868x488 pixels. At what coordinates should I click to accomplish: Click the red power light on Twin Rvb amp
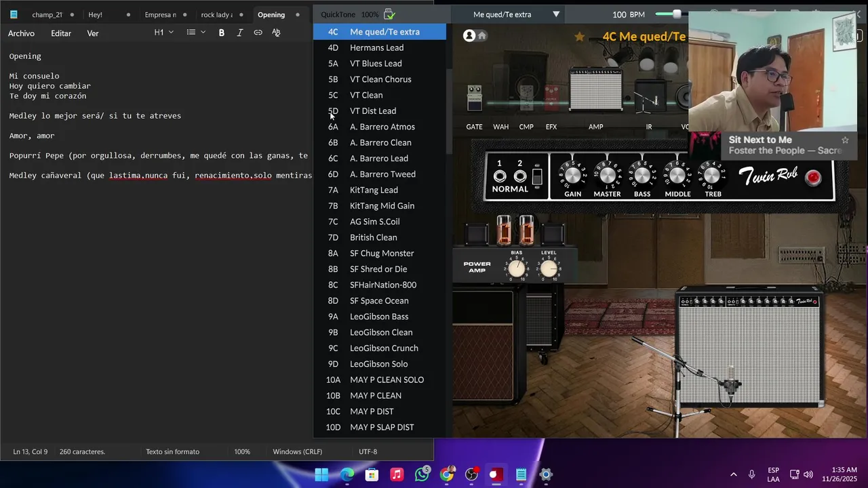pos(812,178)
